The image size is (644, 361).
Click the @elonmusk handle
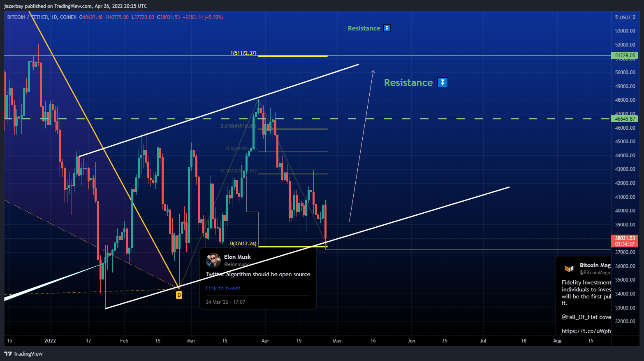[236, 264]
